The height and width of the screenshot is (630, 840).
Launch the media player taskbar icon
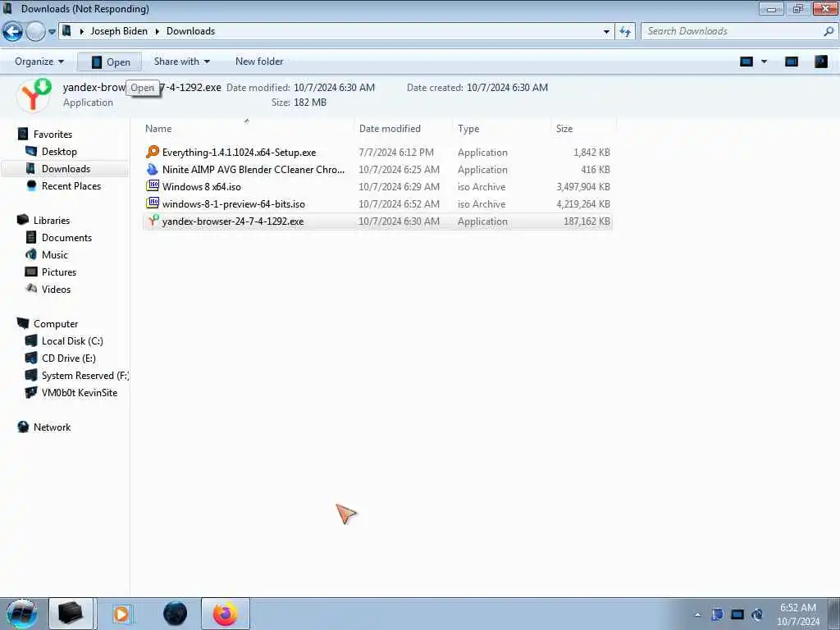pyautogui.click(x=121, y=614)
